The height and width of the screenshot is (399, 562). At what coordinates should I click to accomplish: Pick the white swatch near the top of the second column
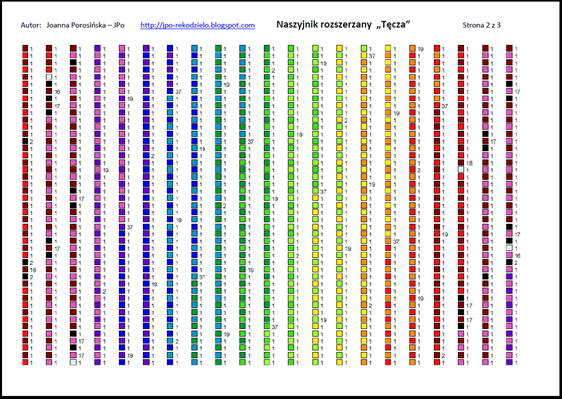(49, 77)
